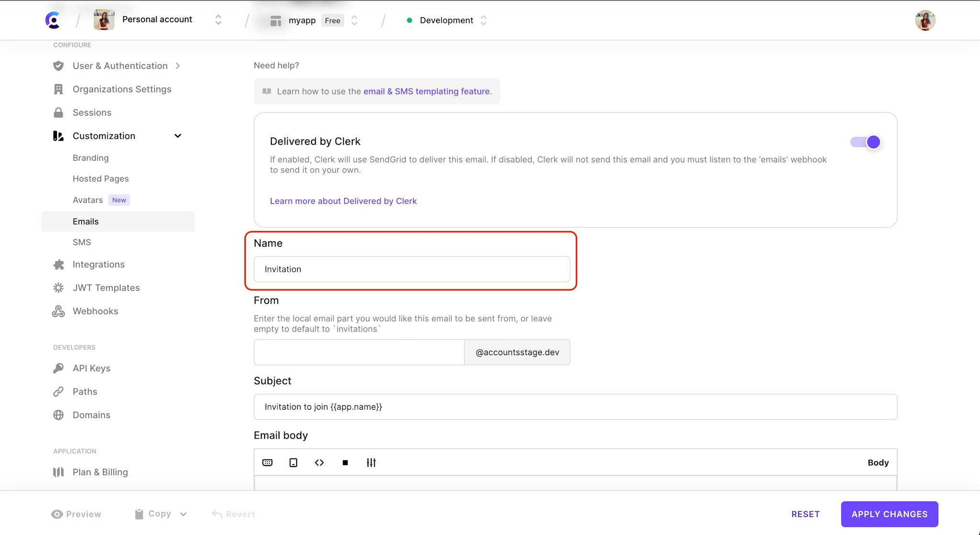Image resolution: width=980 pixels, height=535 pixels.
Task: Click the lock icon for Sessions
Action: 58,112
